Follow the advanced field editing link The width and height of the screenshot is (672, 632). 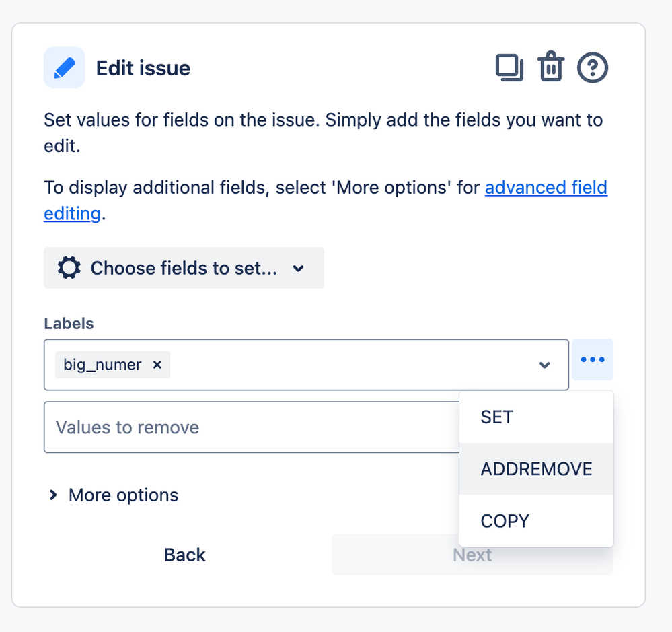[x=546, y=188]
